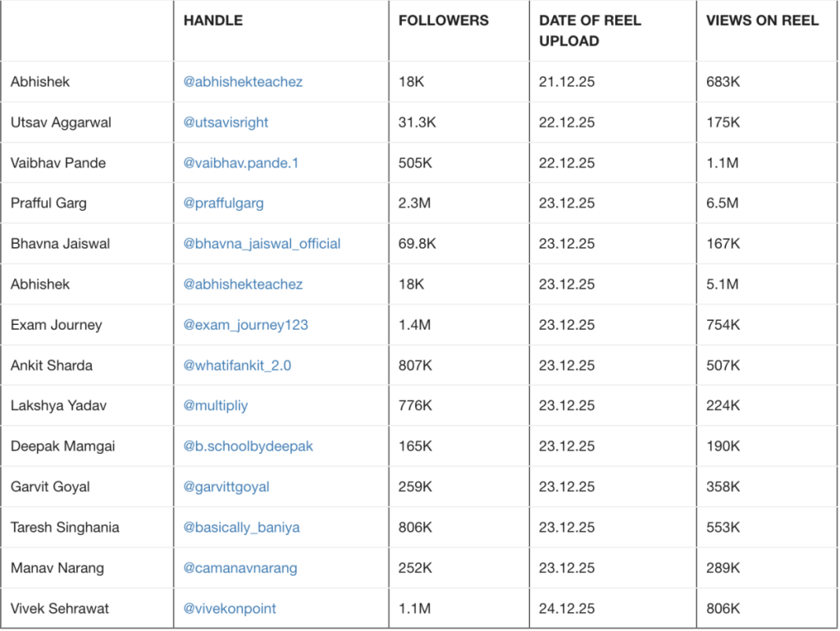This screenshot has height=631, width=840.
Task: Visit the @praffulgarg handle link
Action: coord(223,203)
